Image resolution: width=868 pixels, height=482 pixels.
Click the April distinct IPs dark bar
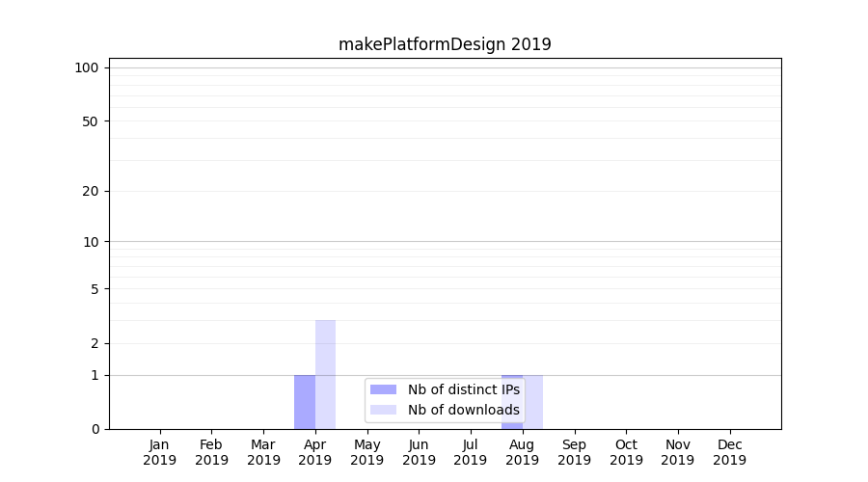pos(305,401)
